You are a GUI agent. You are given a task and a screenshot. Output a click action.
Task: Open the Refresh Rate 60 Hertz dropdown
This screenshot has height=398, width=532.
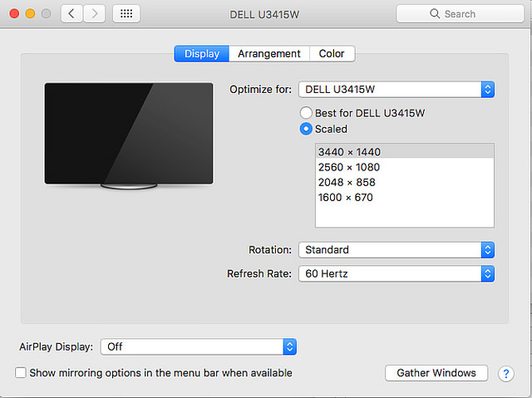pos(397,273)
